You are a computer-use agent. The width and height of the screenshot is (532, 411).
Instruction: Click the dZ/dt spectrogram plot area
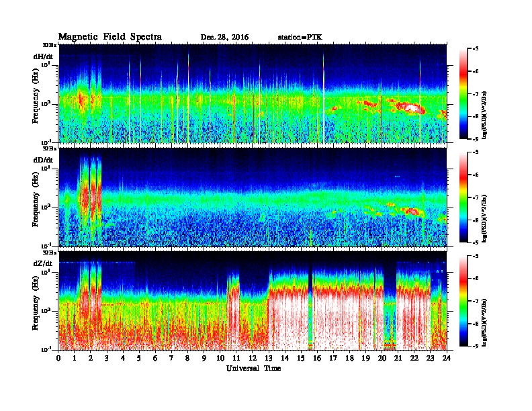[x=253, y=301]
